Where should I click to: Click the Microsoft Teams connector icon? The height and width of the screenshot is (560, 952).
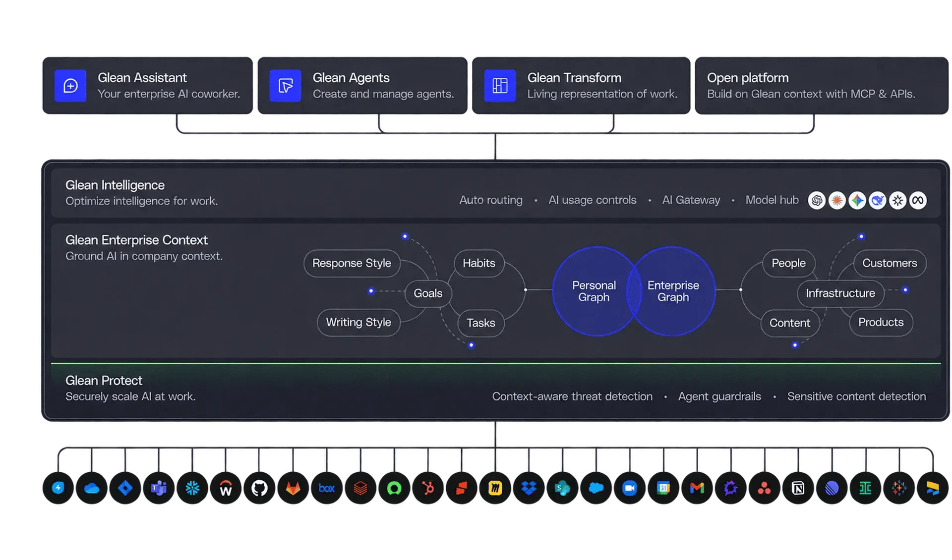pyautogui.click(x=159, y=488)
